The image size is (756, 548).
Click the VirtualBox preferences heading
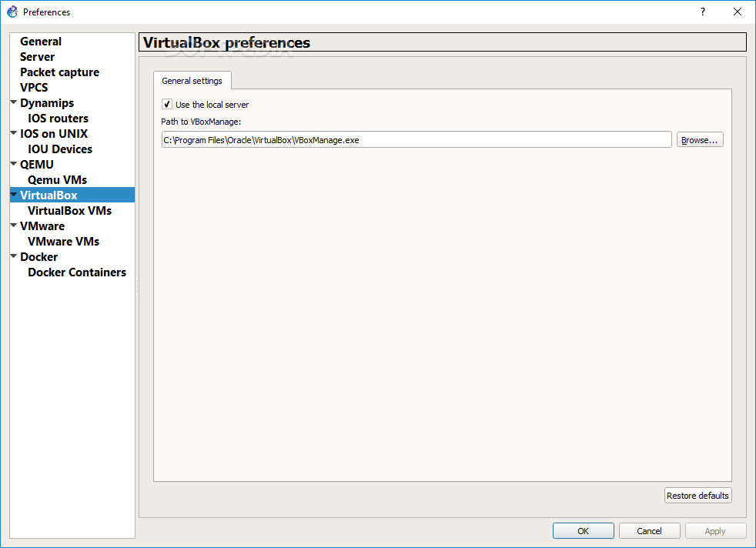tap(226, 42)
